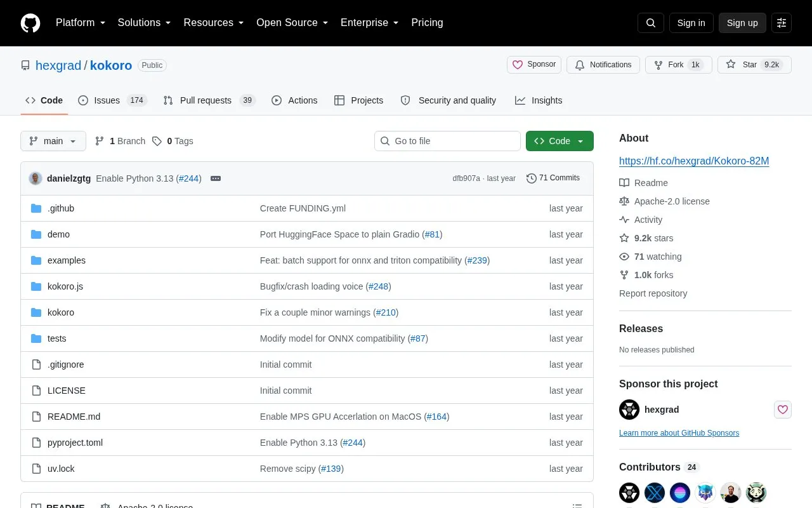The width and height of the screenshot is (812, 508).
Task: Open the uv.lock file
Action: (61, 469)
